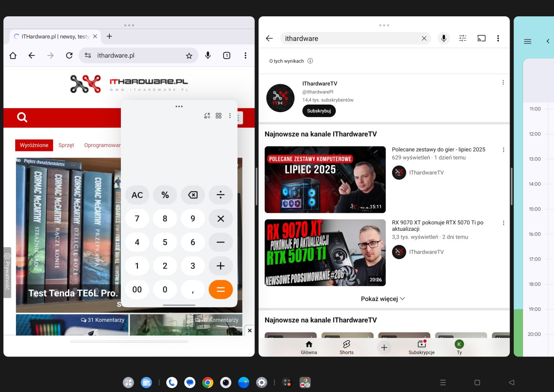
Task: Open YouTube Główna home tab
Action: tap(309, 347)
